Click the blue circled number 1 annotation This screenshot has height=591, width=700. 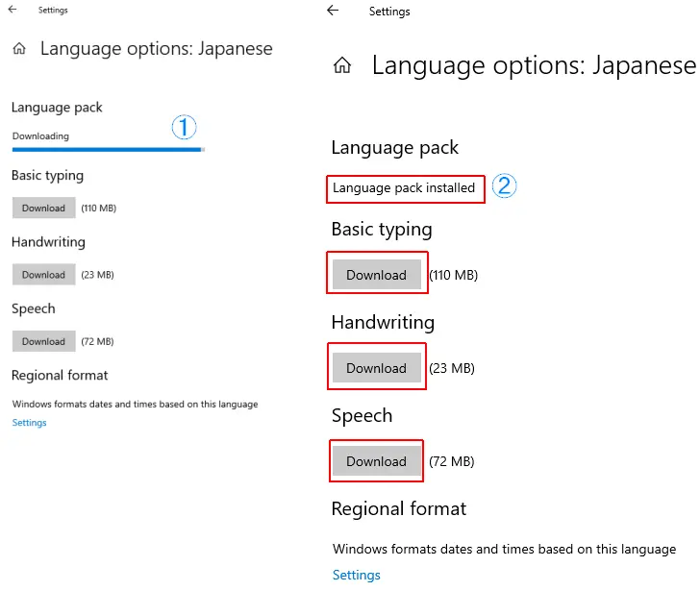pos(184,127)
